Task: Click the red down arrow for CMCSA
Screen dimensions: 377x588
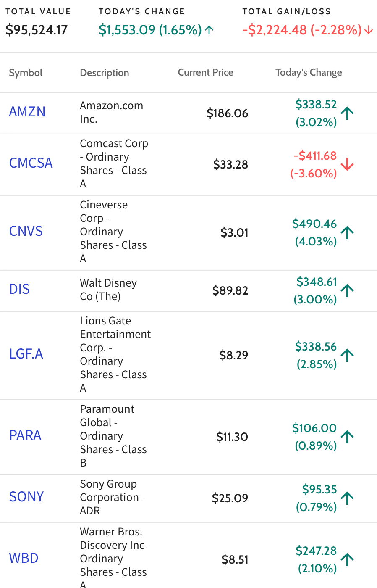Action: pyautogui.click(x=347, y=164)
